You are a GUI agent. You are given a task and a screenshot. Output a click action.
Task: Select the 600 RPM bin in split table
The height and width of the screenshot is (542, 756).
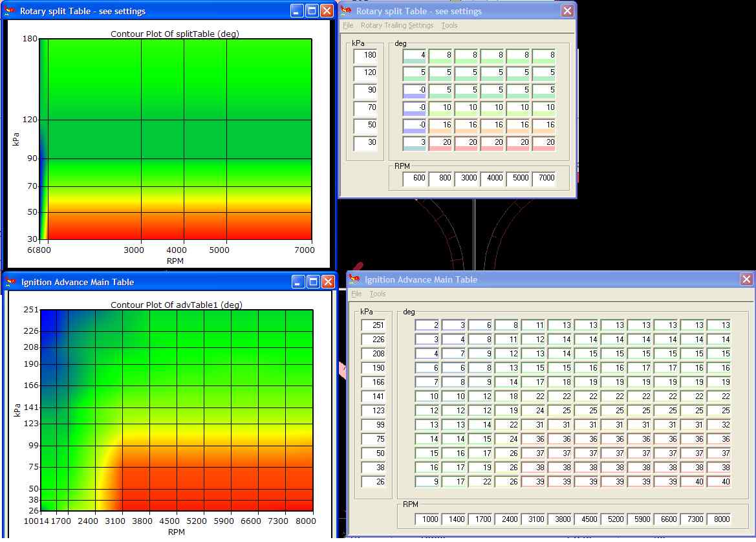415,178
